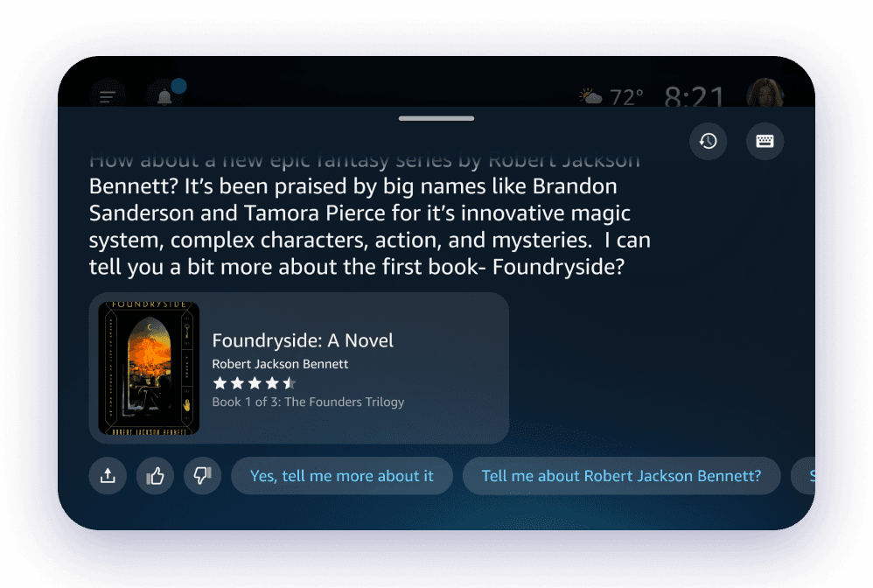Give thumbs up feedback
Image resolution: width=873 pixels, height=588 pixels.
[x=155, y=475]
